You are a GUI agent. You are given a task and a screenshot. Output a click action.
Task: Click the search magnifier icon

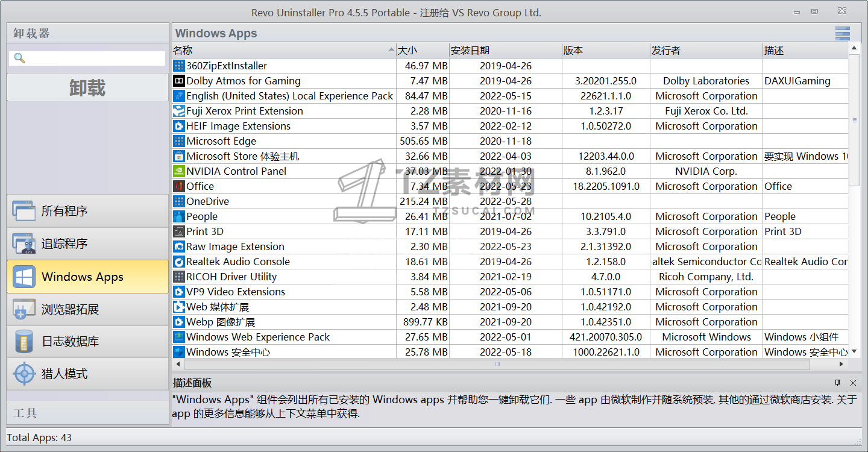point(19,58)
